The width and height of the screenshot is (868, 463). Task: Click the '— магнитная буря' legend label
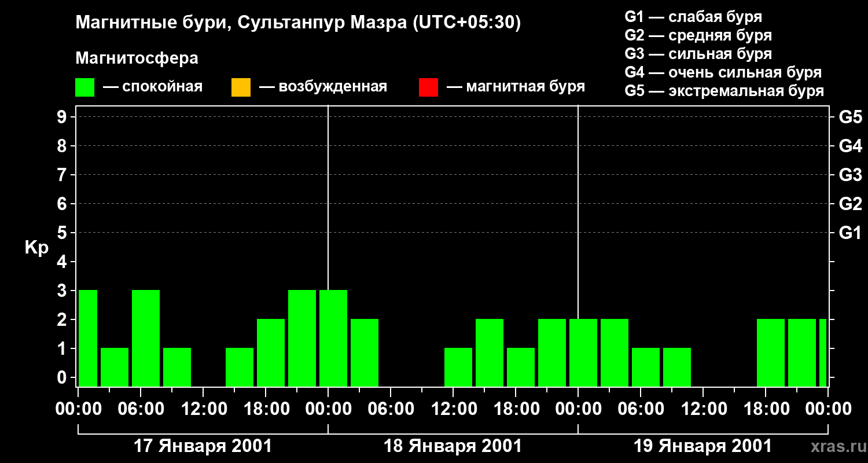coord(516,87)
